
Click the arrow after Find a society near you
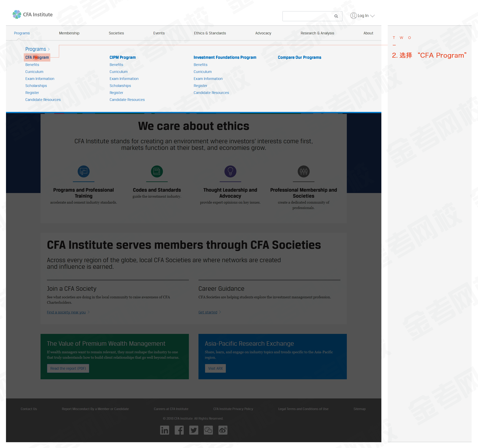tap(88, 312)
